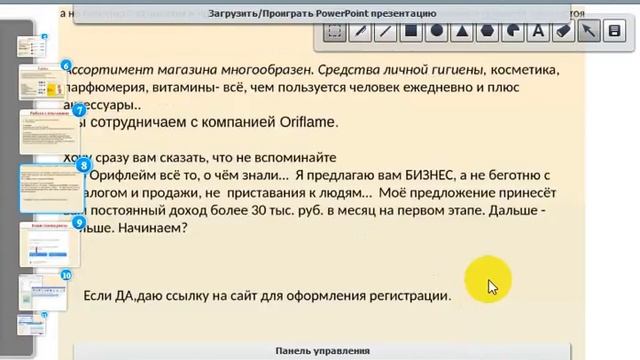Click the text 'парфюмерия, витамины'

point(141,87)
